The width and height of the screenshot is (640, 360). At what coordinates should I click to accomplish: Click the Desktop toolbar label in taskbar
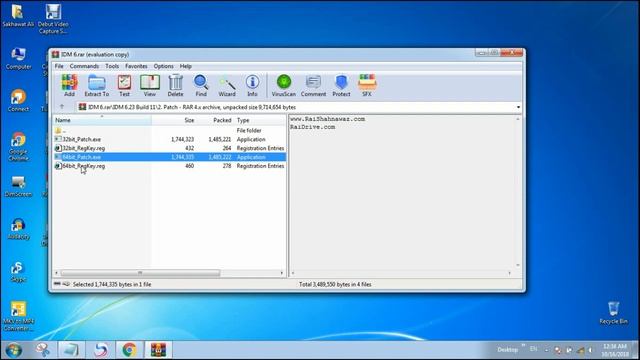[507, 349]
